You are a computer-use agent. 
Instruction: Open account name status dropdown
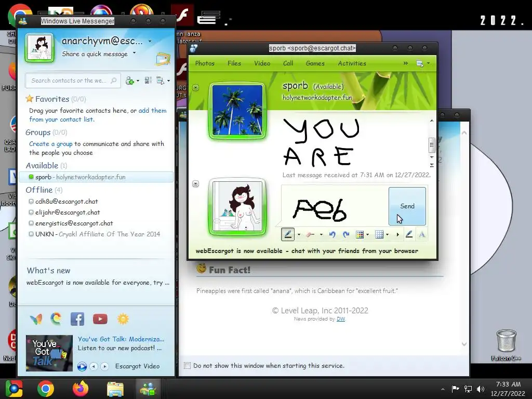pyautogui.click(x=150, y=42)
